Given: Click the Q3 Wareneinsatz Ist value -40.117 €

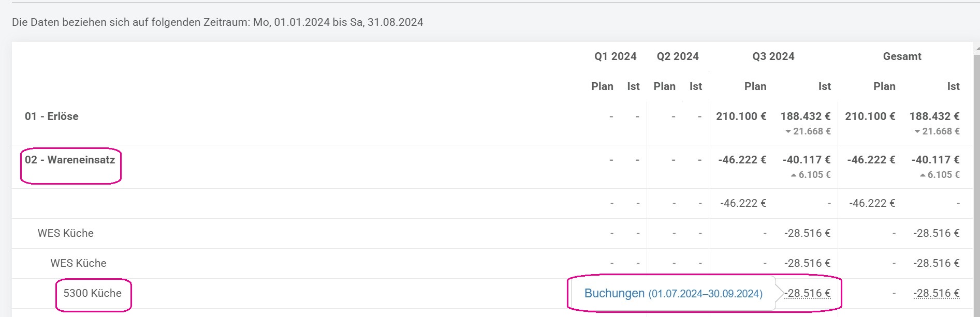Looking at the screenshot, I should point(807,160).
